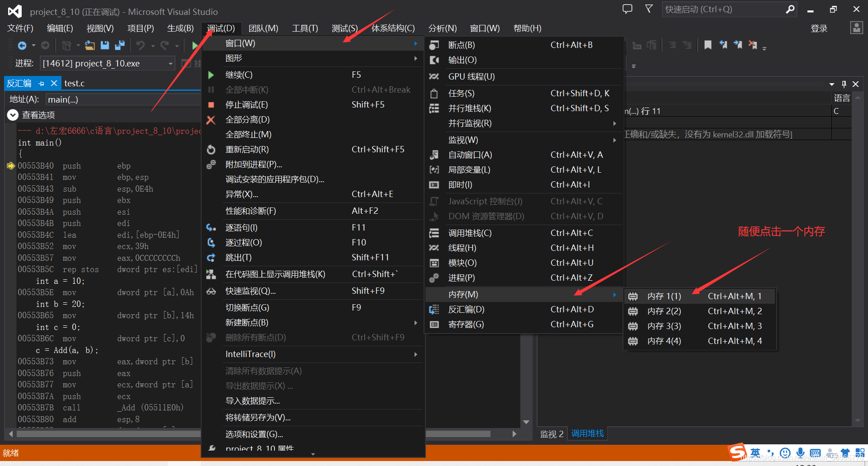The height and width of the screenshot is (466, 868).
Task: Open the File menu in menu bar
Action: [x=20, y=28]
